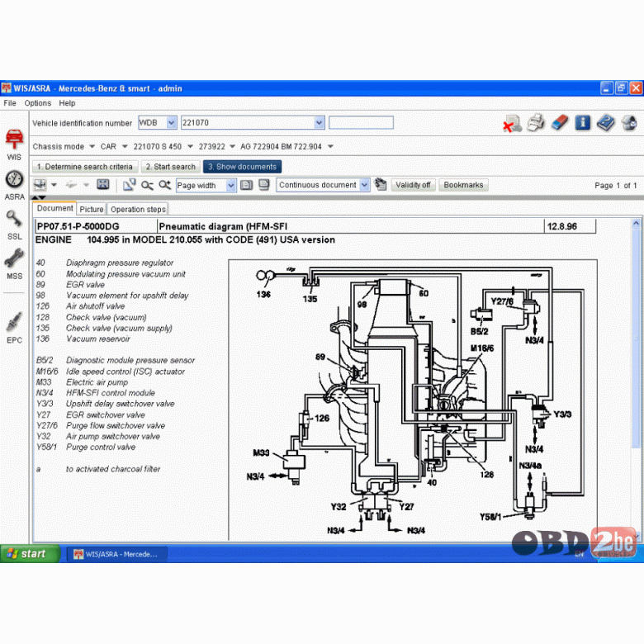Switch to the Operation steps tab

(x=138, y=209)
